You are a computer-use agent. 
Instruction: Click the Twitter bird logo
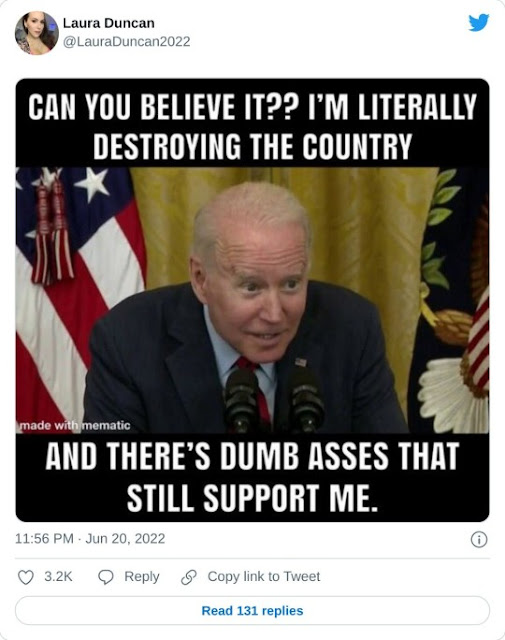click(478, 22)
